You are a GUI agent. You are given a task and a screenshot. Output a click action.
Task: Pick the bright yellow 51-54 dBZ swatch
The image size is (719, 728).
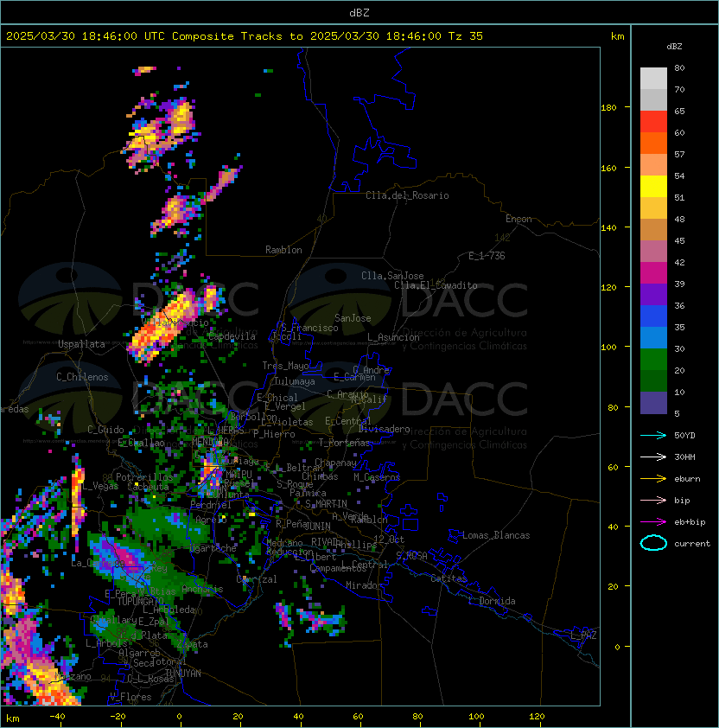[653, 187]
